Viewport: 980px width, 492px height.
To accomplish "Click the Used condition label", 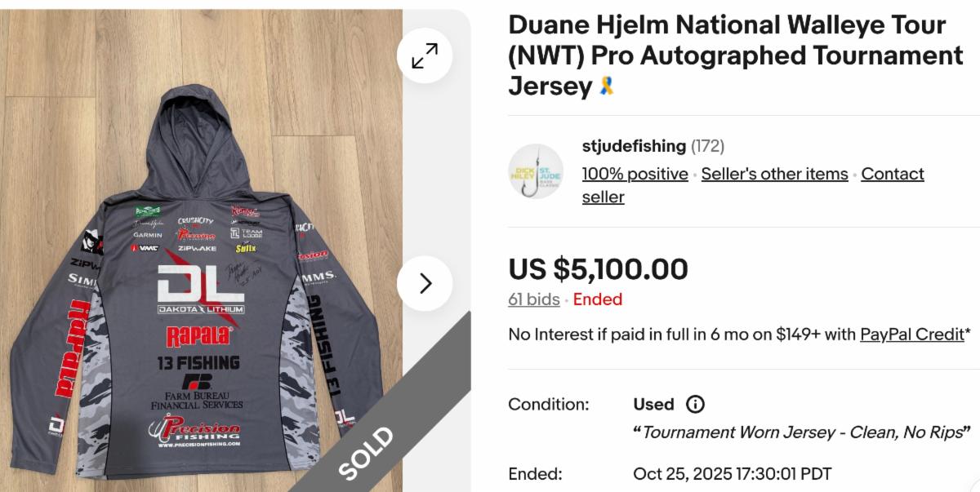I will 653,404.
